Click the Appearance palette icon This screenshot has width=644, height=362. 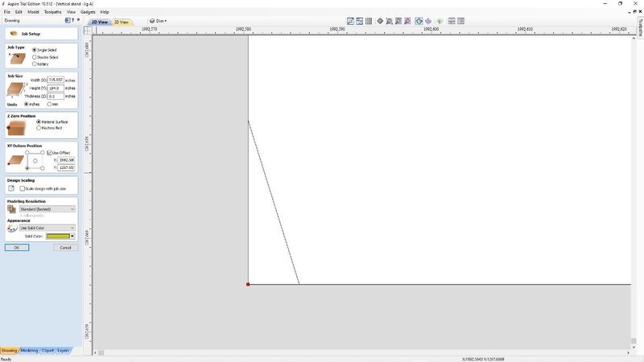[12, 228]
